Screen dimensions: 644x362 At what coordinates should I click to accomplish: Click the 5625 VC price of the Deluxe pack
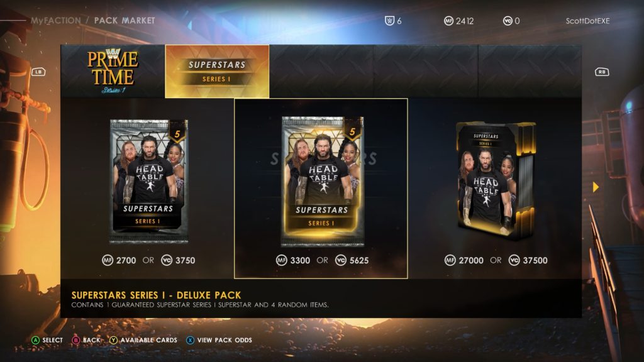359,260
